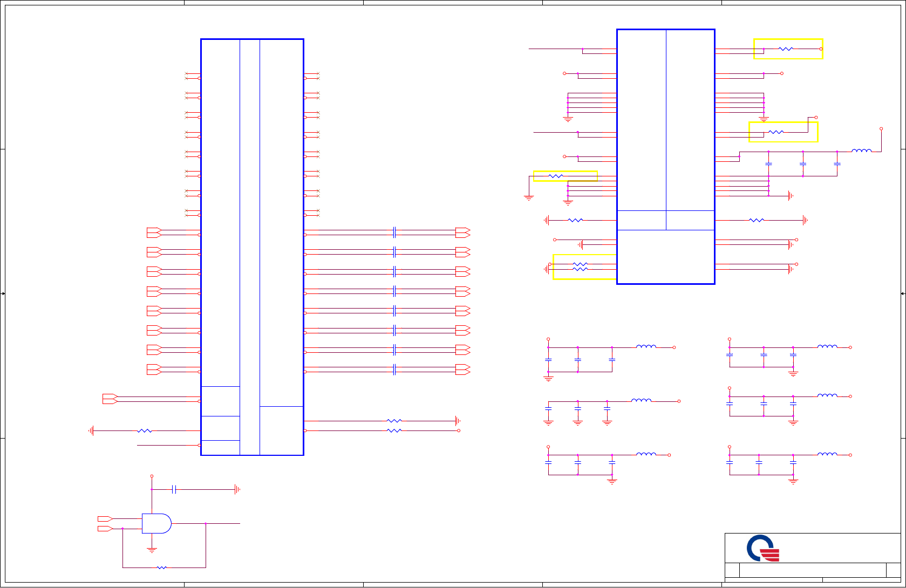Pick the grounded resistor on the right IC's right side
Image resolution: width=906 pixels, height=588 pixels.
(x=757, y=220)
